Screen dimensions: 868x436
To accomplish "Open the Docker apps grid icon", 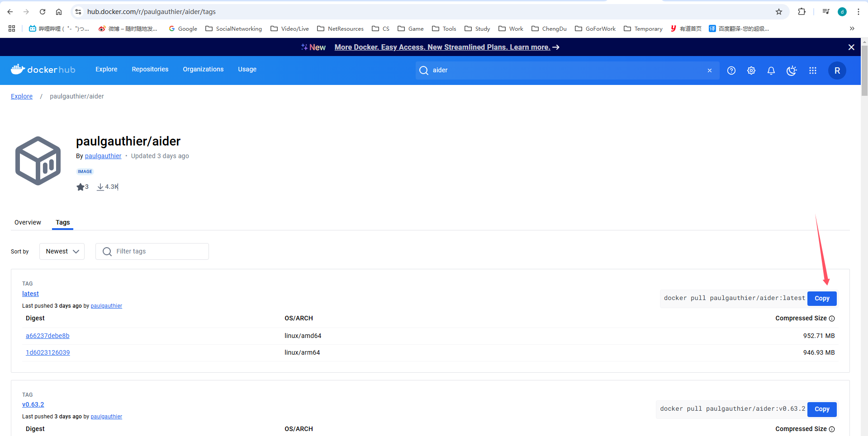I will click(813, 70).
